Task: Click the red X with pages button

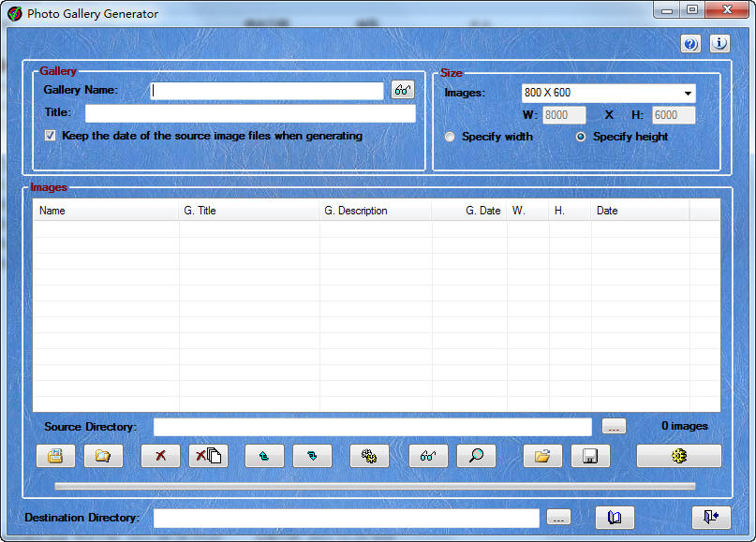Action: pos(208,456)
